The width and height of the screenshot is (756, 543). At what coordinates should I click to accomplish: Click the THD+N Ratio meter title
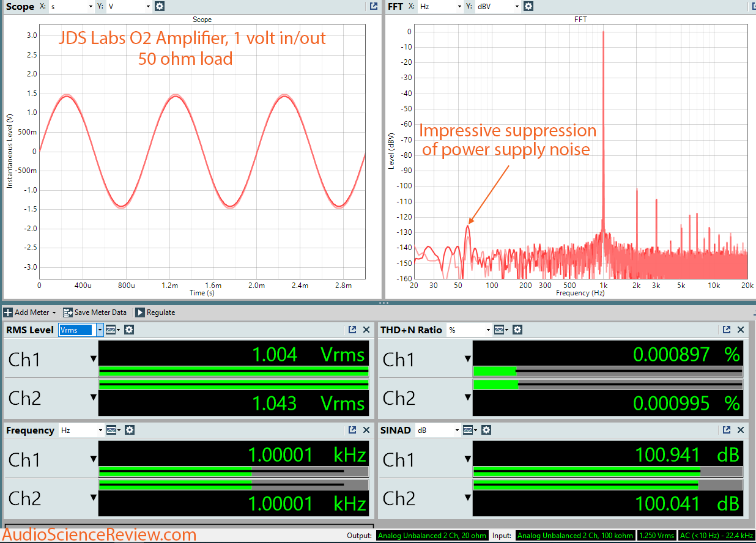pyautogui.click(x=411, y=330)
